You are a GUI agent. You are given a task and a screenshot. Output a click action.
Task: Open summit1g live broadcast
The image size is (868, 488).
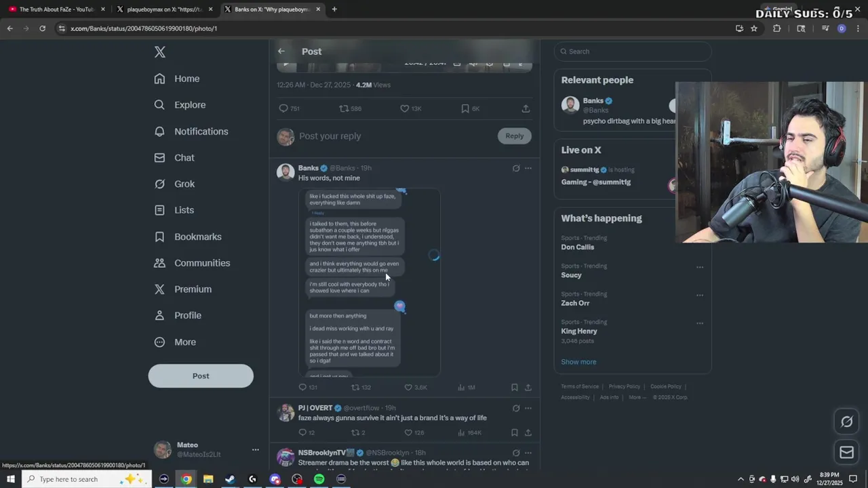click(614, 176)
